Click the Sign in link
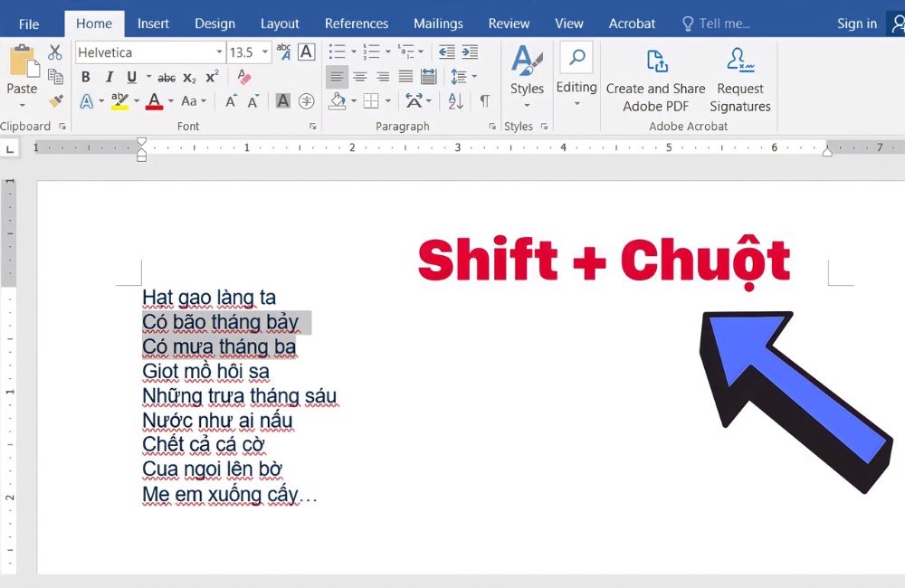The height and width of the screenshot is (588, 905). pyautogui.click(x=856, y=24)
